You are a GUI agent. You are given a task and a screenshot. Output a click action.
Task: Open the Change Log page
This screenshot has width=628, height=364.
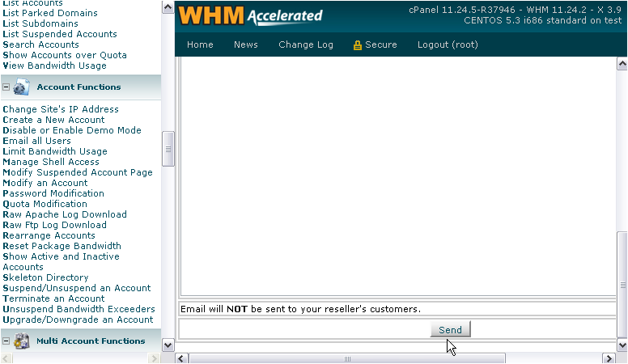pos(305,44)
